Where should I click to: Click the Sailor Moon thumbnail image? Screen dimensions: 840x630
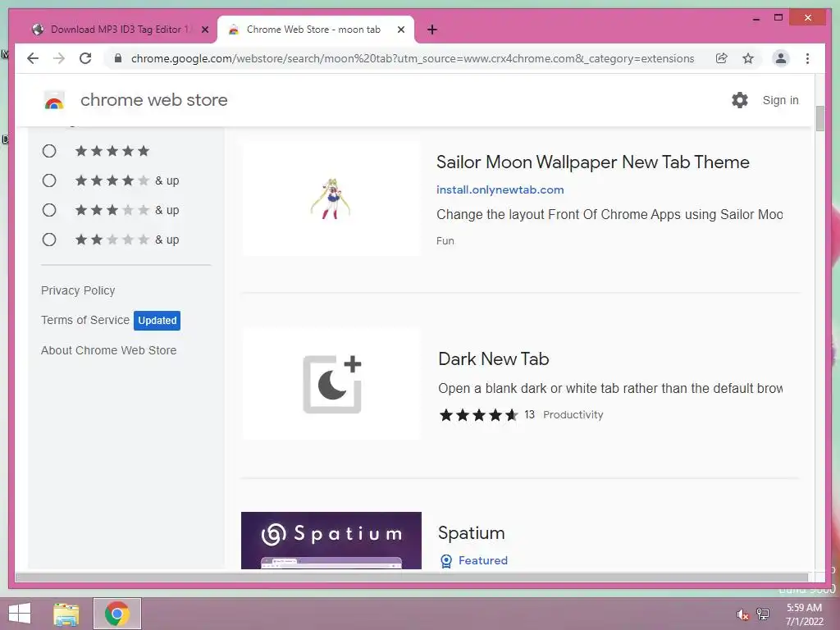pyautogui.click(x=331, y=199)
